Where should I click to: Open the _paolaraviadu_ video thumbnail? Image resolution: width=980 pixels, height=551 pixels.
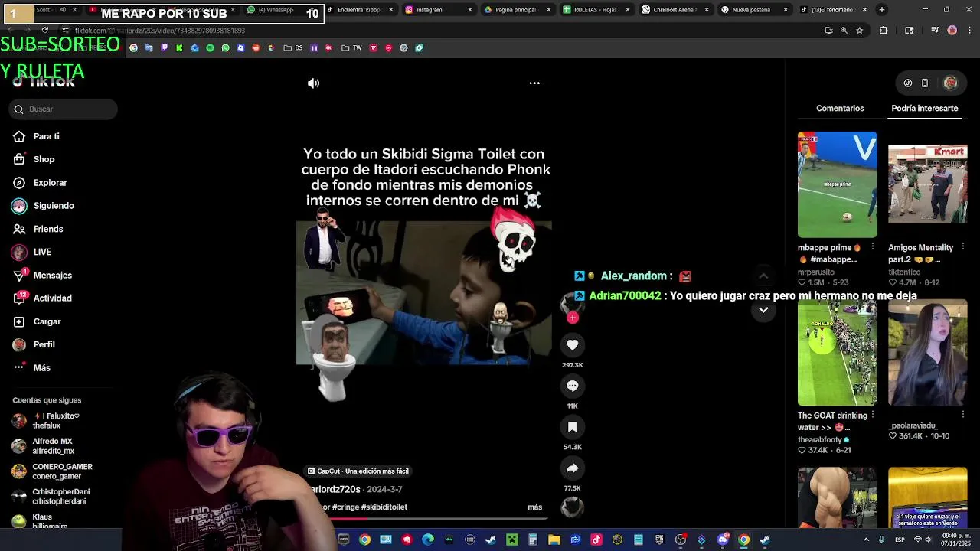(x=927, y=353)
